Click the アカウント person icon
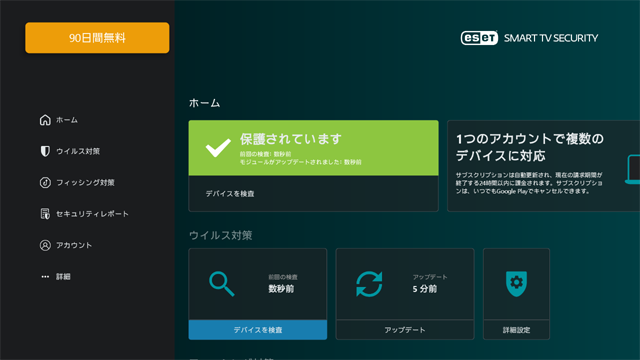 [45, 245]
